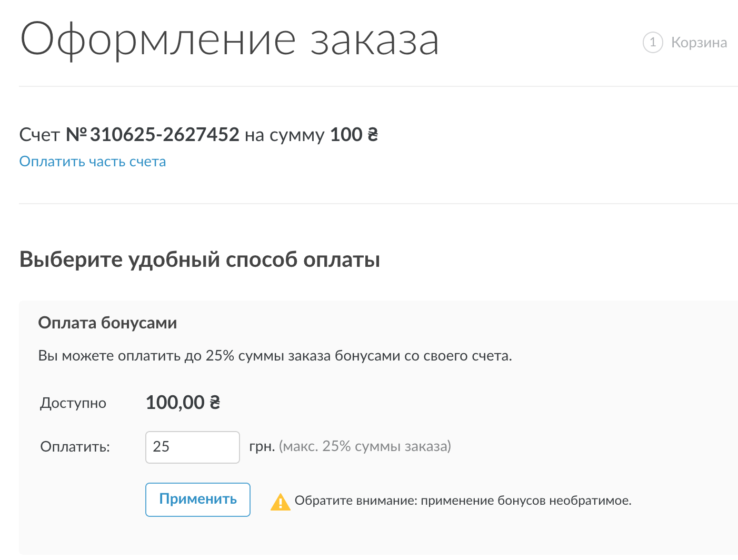The height and width of the screenshot is (560, 738).
Task: Click the yellow warning triangle icon
Action: (x=280, y=502)
